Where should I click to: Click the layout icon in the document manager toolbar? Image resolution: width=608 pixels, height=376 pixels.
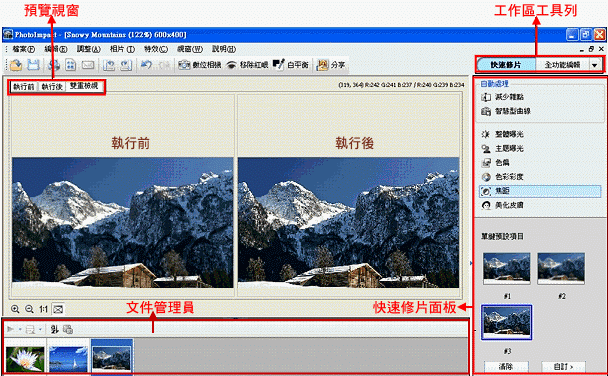pyautogui.click(x=30, y=329)
